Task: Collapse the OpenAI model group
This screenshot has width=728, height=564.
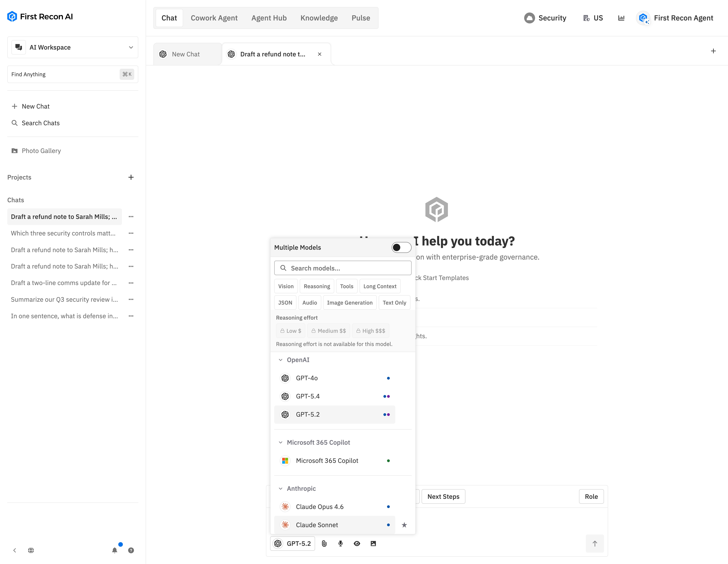Action: [281, 360]
